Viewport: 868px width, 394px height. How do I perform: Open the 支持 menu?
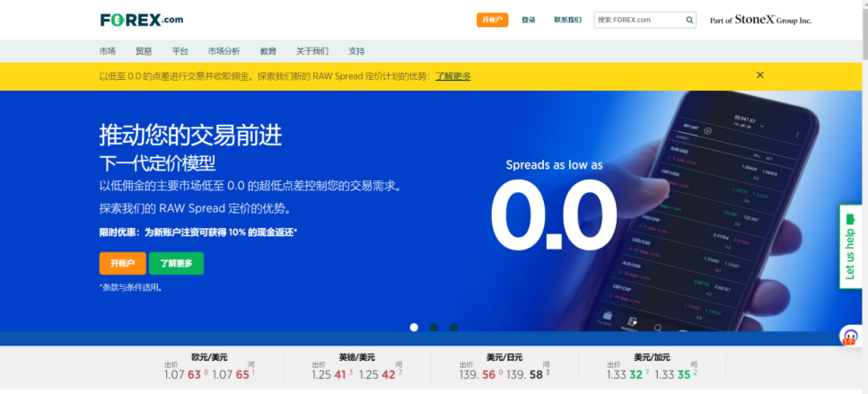356,51
